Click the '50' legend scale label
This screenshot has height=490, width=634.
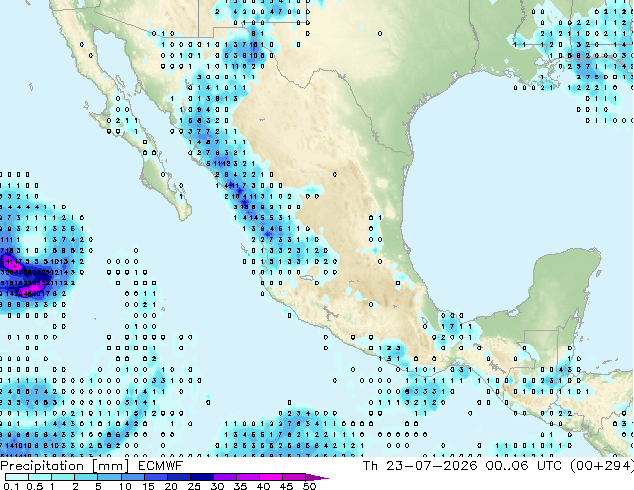tap(309, 486)
